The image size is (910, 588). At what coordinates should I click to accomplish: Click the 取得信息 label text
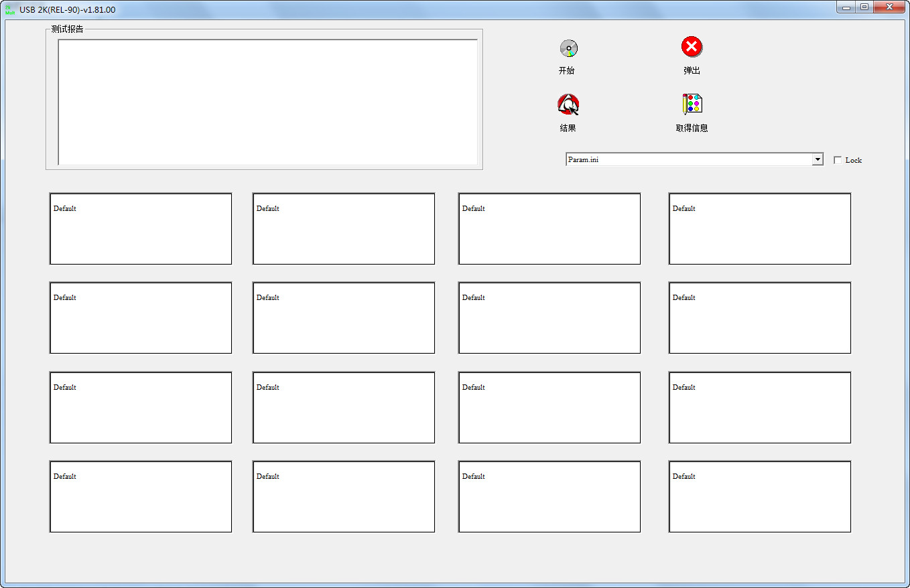[x=692, y=128]
